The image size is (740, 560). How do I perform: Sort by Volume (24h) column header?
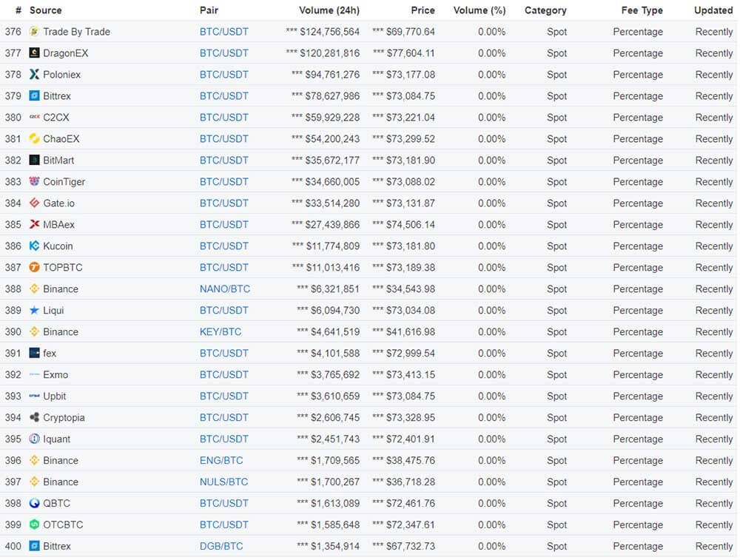pyautogui.click(x=329, y=10)
